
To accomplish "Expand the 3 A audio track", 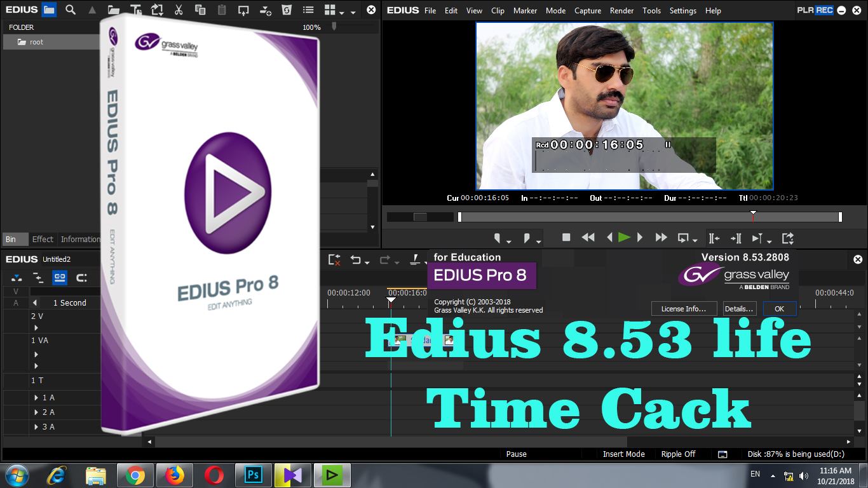I will pos(36,427).
